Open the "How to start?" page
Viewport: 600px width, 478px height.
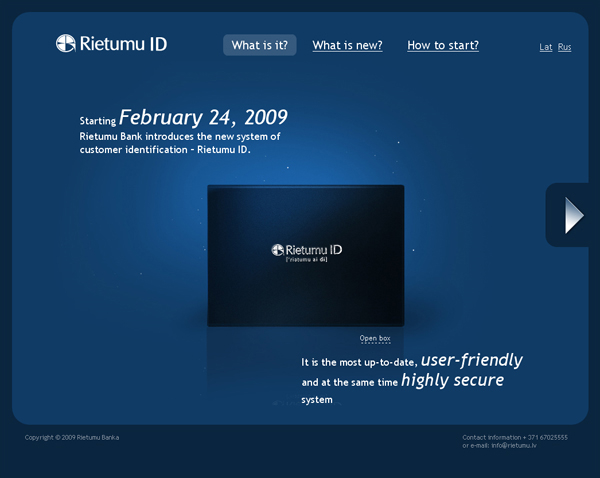443,46
